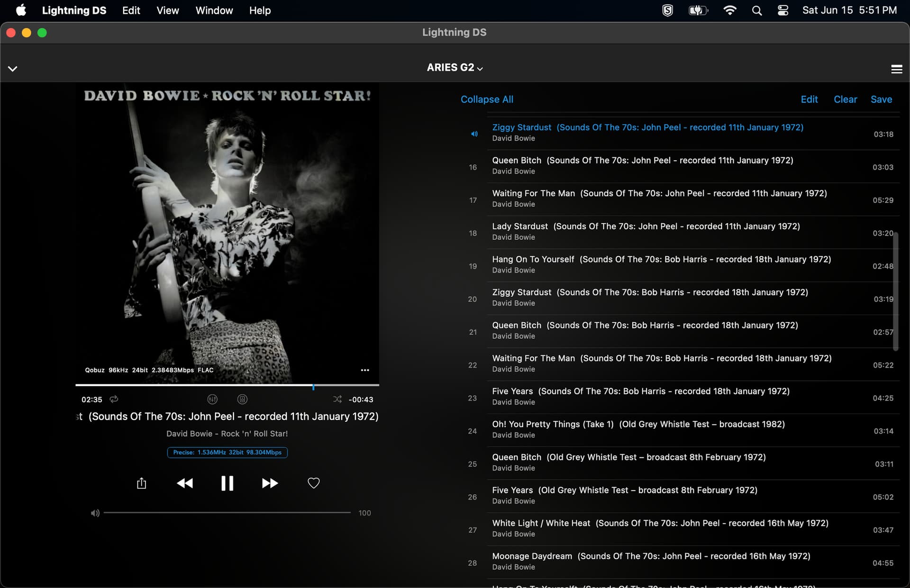Click Edit in the queue header
910x588 pixels.
809,99
